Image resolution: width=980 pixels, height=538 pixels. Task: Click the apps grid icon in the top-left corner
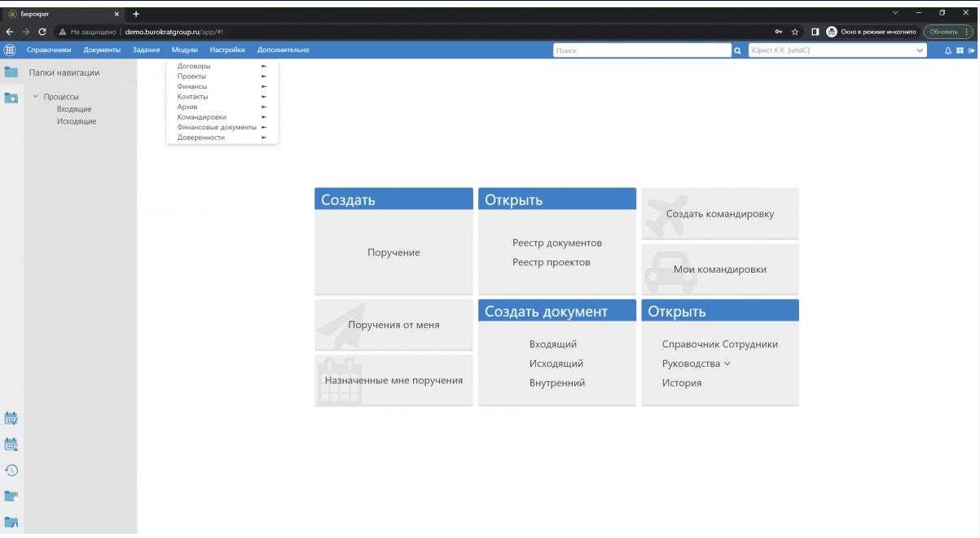(x=10, y=50)
